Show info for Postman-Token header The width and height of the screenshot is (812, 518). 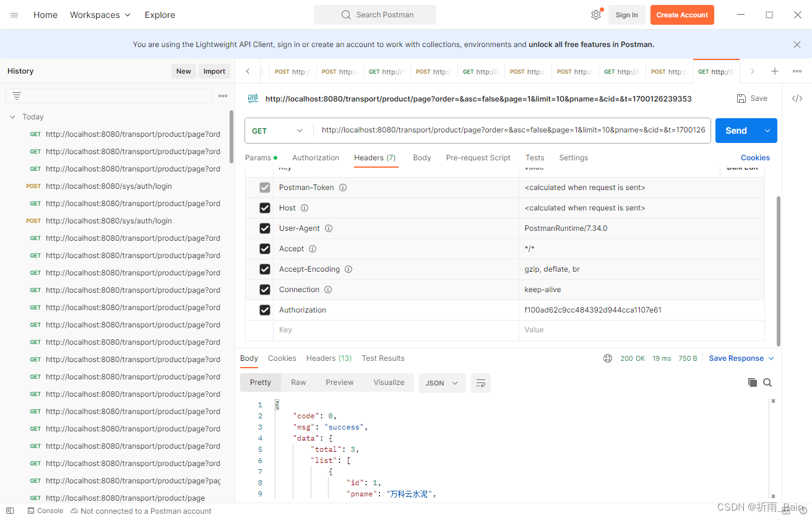pyautogui.click(x=343, y=188)
